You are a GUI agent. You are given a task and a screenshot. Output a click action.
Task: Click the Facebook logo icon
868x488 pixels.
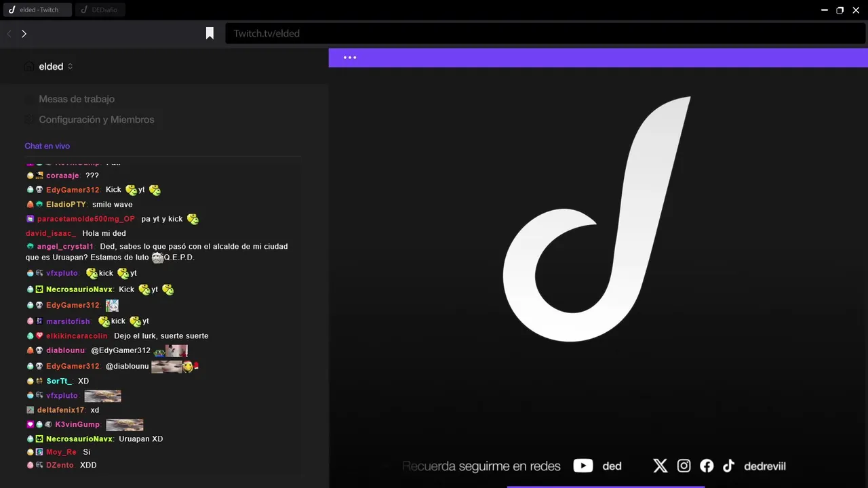pyautogui.click(x=707, y=466)
